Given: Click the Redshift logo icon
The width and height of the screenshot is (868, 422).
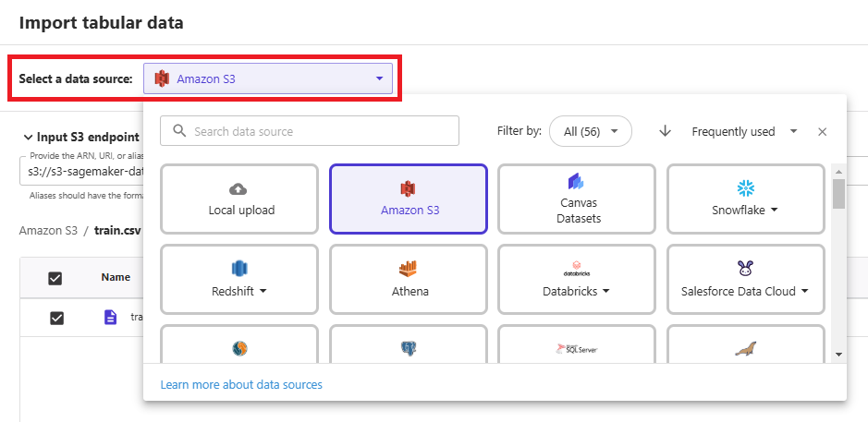Looking at the screenshot, I should (x=239, y=269).
